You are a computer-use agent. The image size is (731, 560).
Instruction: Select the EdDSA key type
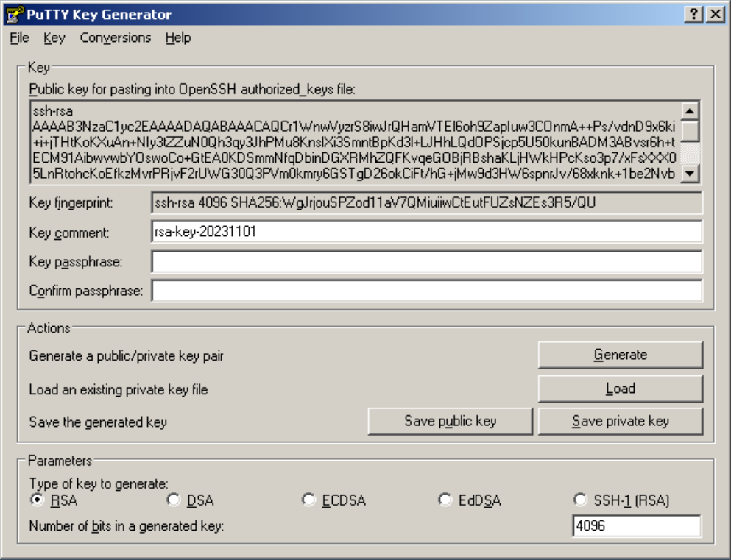[470, 500]
